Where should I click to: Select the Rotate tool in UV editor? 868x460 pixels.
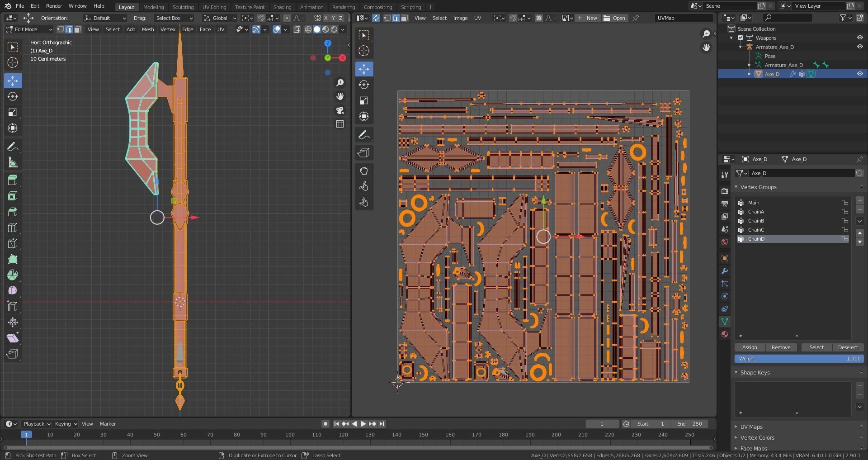pyautogui.click(x=364, y=85)
